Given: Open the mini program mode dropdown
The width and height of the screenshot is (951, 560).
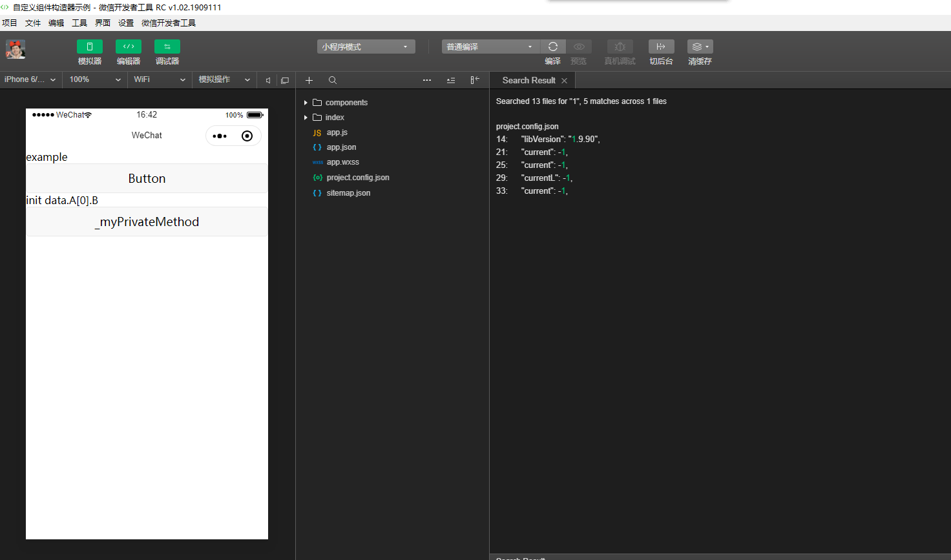Looking at the screenshot, I should pos(366,47).
